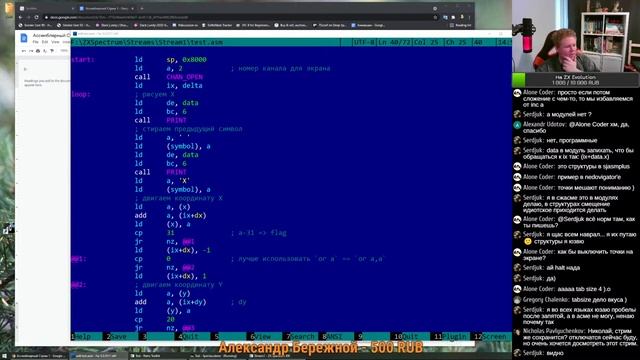Open the Reading list in the bookmarks bar
The image size is (640, 360).
coord(460,25)
